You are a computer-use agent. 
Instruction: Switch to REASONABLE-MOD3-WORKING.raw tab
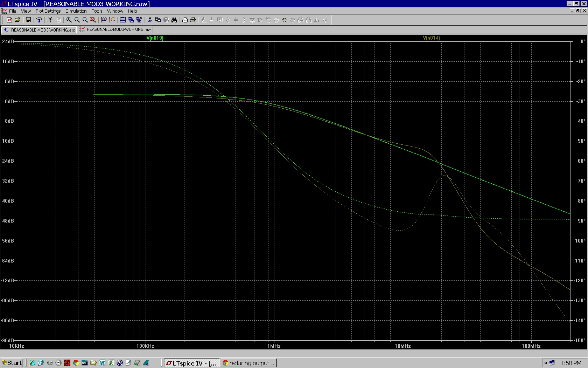(115, 29)
